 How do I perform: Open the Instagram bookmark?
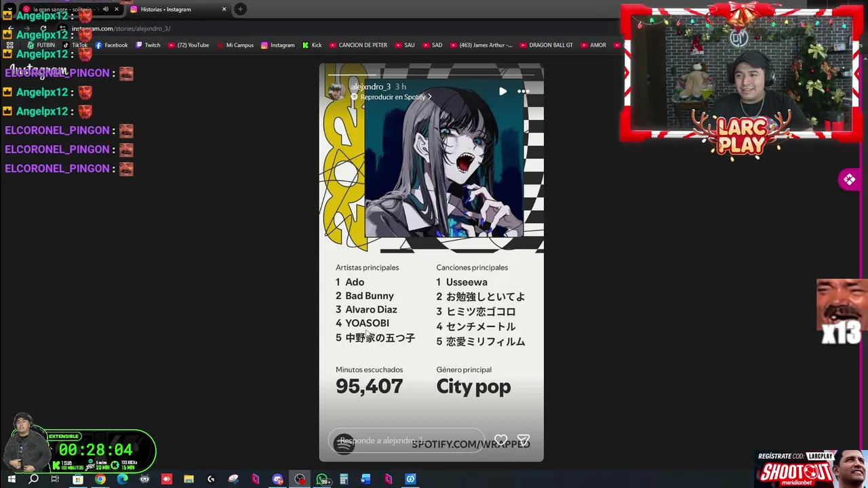pyautogui.click(x=278, y=45)
